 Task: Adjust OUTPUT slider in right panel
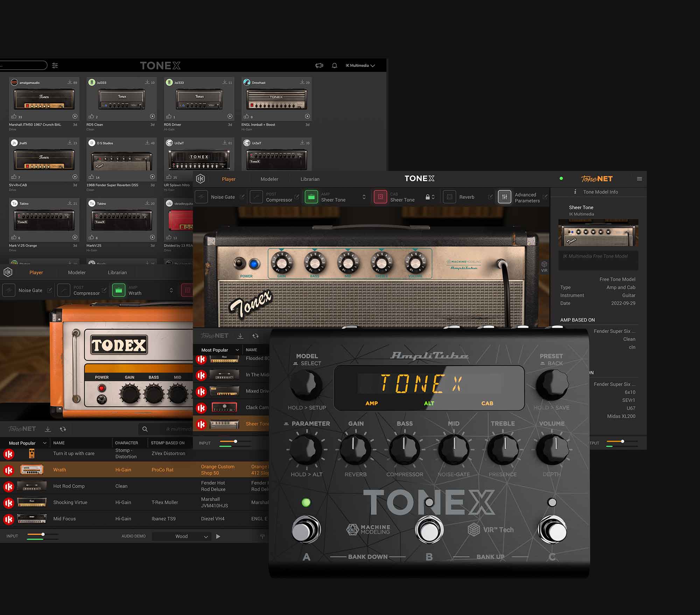tap(622, 442)
